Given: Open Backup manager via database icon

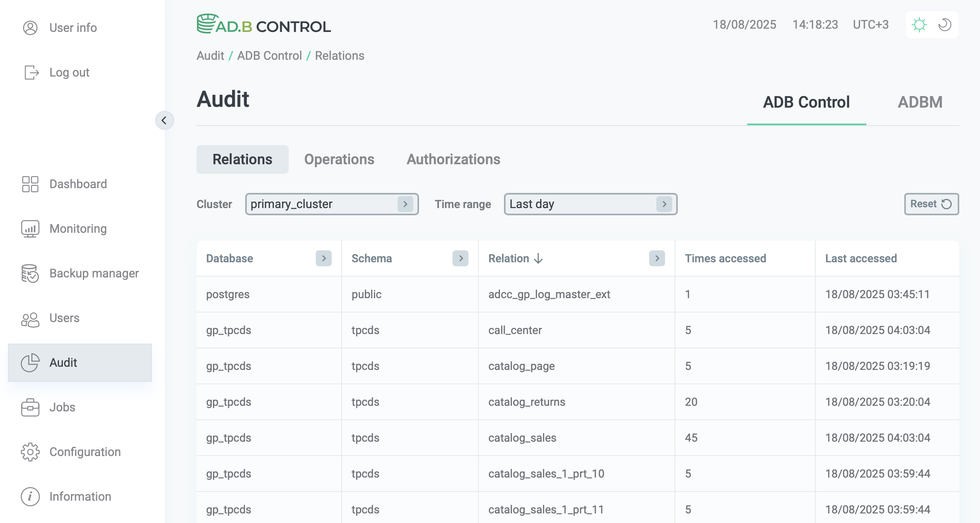Looking at the screenshot, I should tap(30, 273).
